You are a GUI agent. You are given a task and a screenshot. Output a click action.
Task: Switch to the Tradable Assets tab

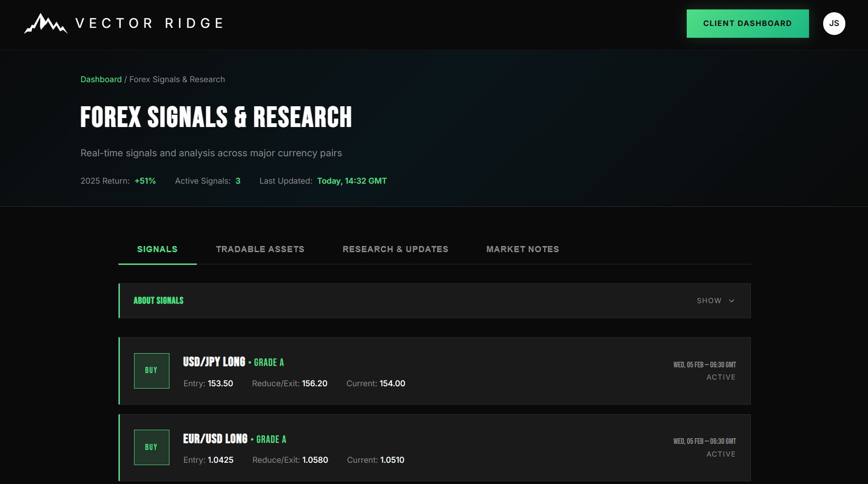click(x=260, y=249)
